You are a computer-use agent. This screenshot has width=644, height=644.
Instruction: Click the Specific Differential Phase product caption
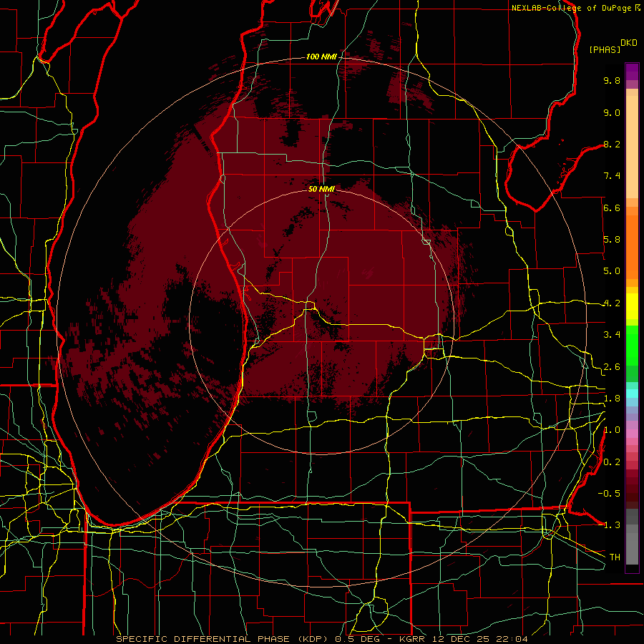pyautogui.click(x=321, y=639)
